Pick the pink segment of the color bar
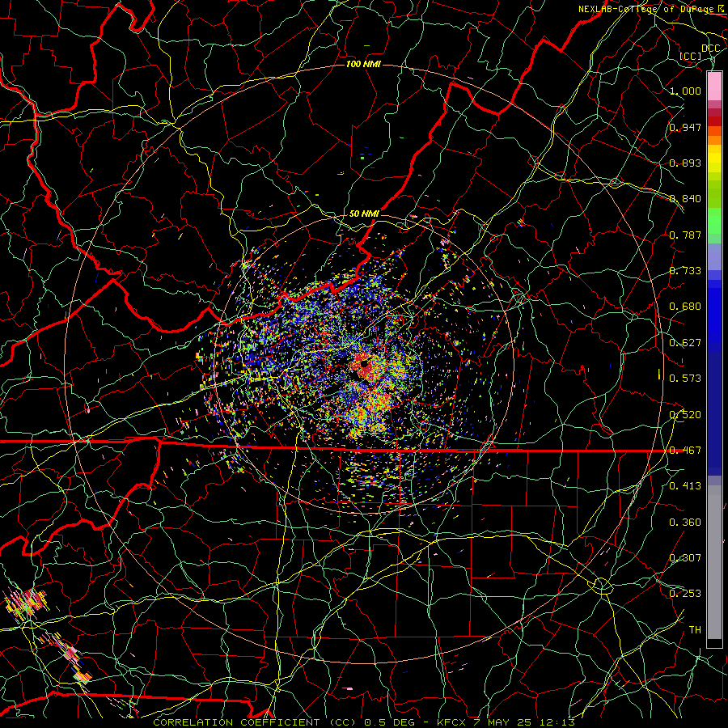This screenshot has height=728, width=728. point(714,86)
